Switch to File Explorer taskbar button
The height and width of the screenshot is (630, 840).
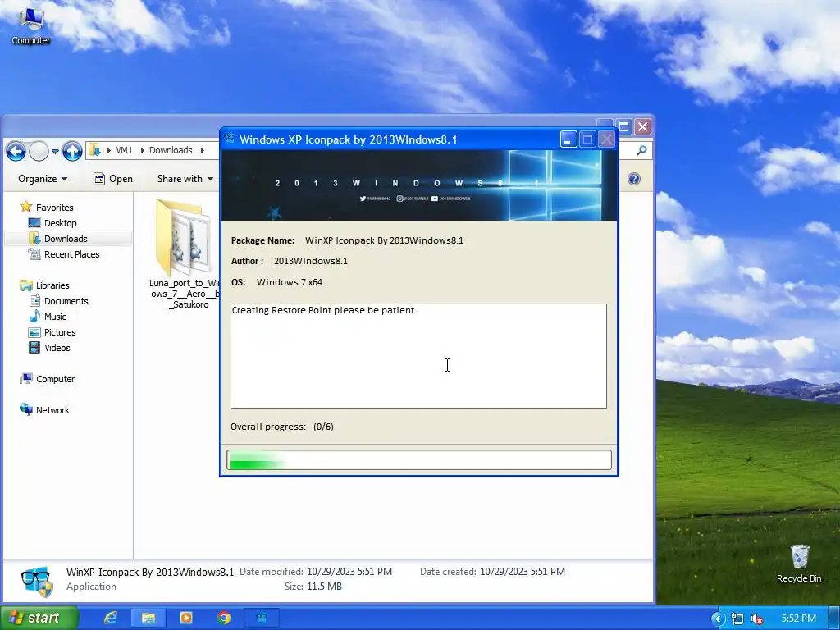coord(148,618)
